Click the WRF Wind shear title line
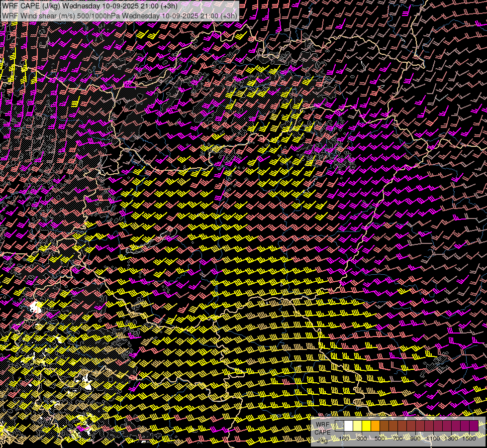This screenshot has height=448, width=487. pos(119,15)
